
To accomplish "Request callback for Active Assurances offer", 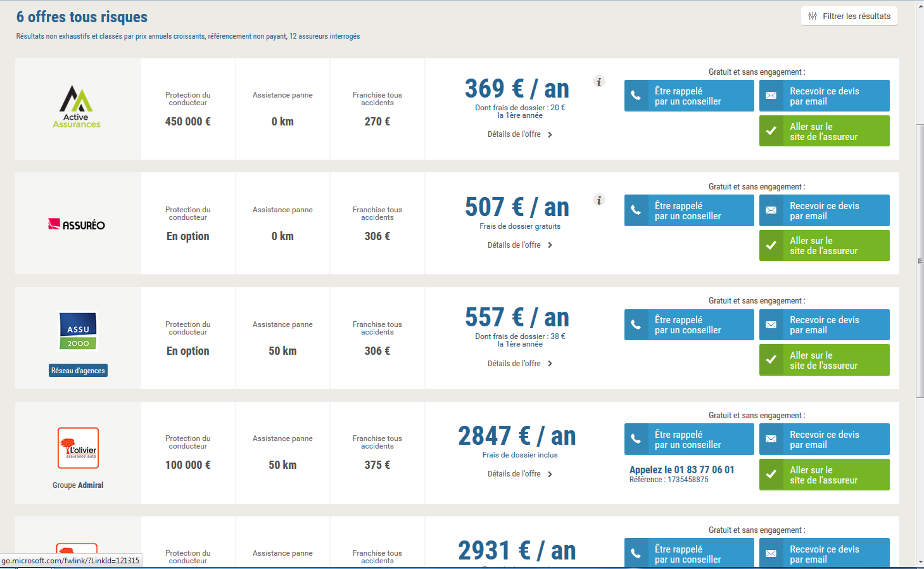I will click(x=689, y=96).
